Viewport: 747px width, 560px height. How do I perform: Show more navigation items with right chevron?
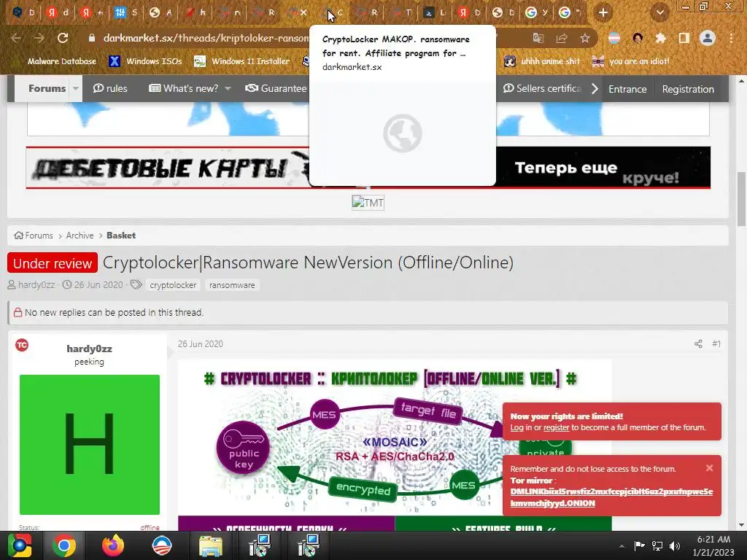point(595,89)
